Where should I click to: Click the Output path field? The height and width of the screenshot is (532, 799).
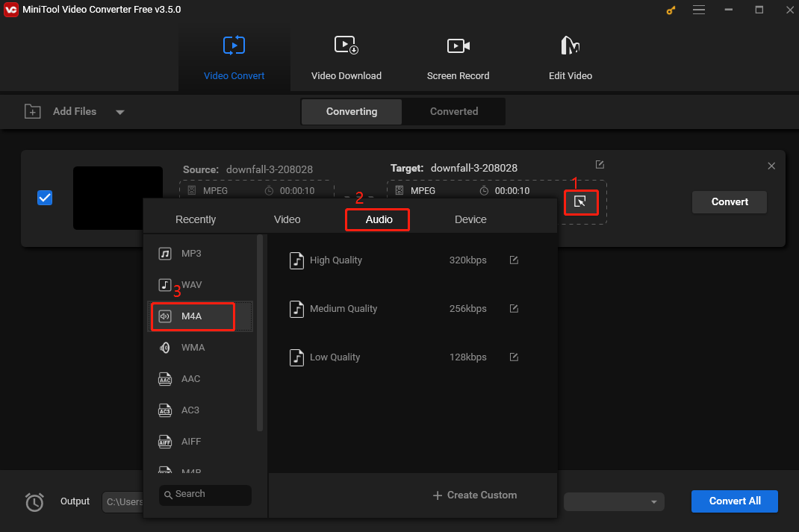pos(123,502)
